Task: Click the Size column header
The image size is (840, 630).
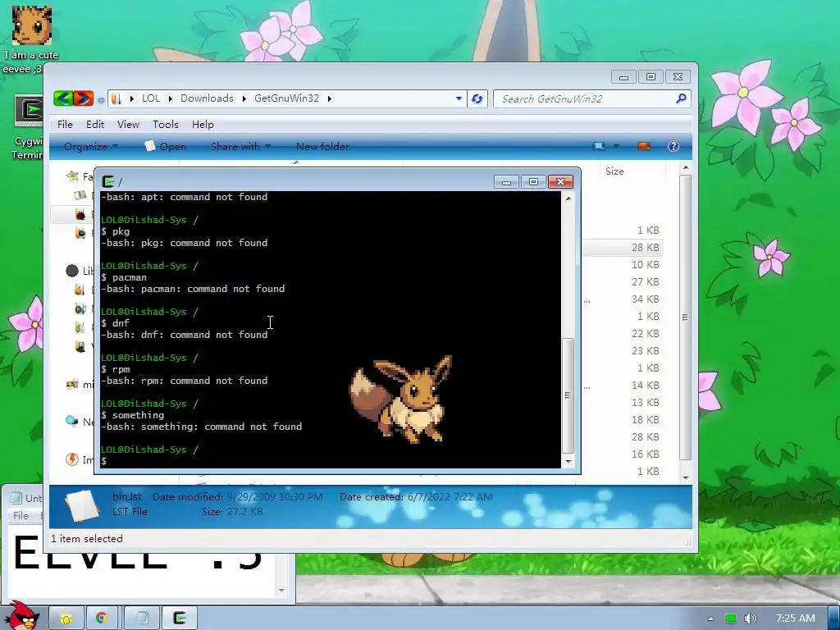Action: tap(614, 171)
